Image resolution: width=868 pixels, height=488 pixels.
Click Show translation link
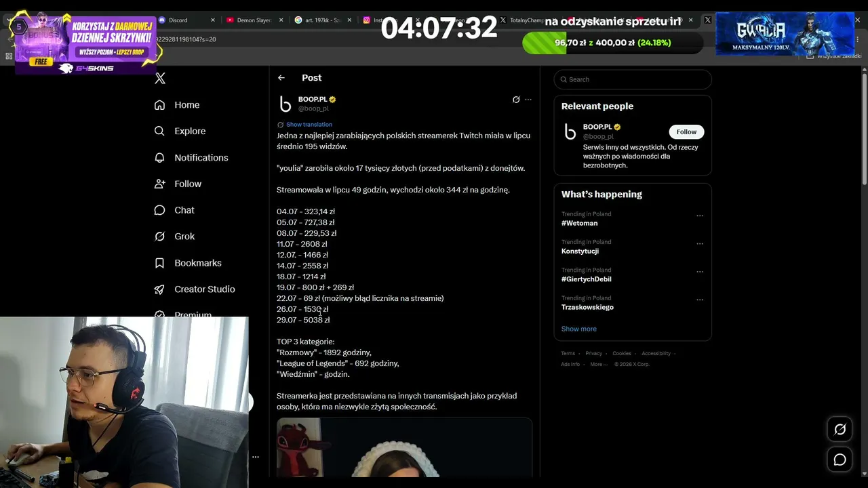(309, 125)
